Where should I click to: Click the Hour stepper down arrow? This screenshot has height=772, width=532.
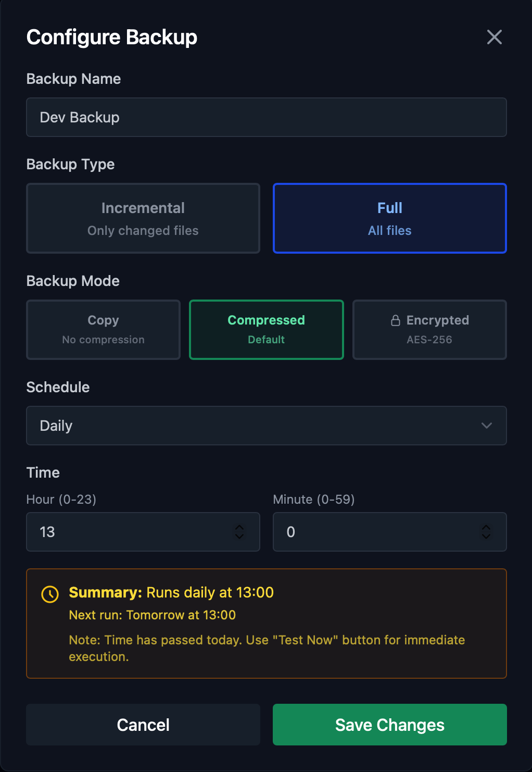(239, 536)
